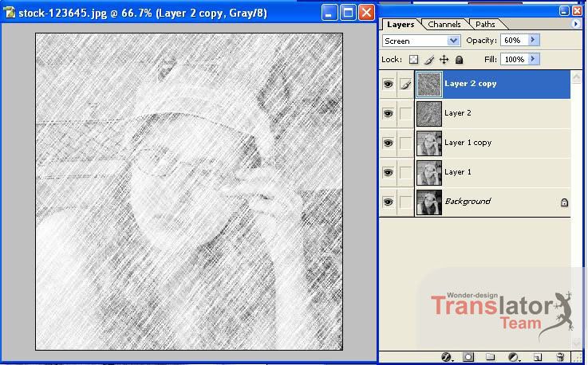Toggle Layer 1 eye icon

(x=388, y=172)
